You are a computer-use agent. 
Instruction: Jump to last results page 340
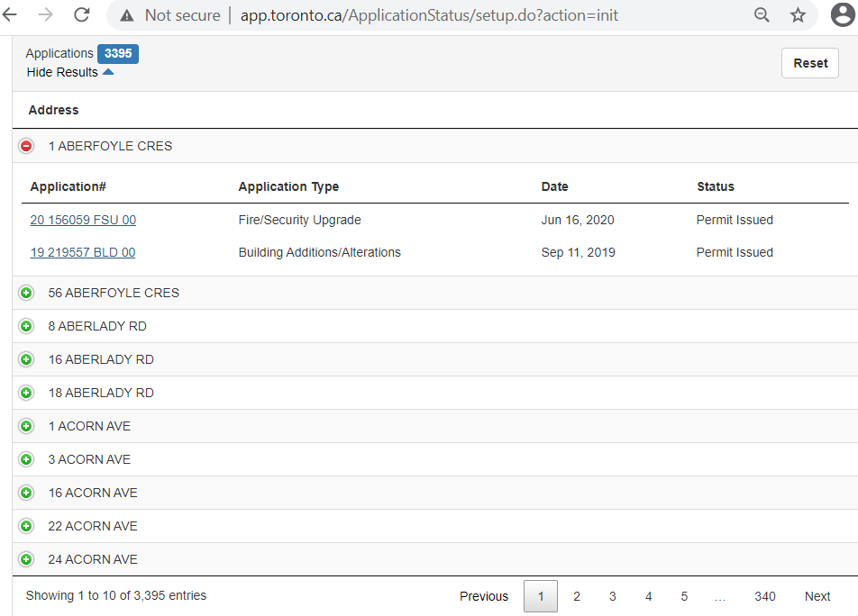[x=765, y=596]
